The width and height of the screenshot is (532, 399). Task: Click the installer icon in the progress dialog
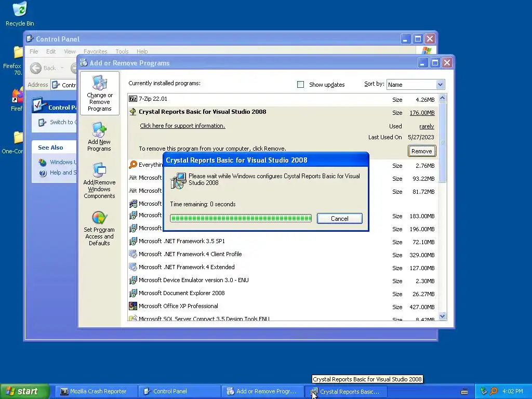179,180
